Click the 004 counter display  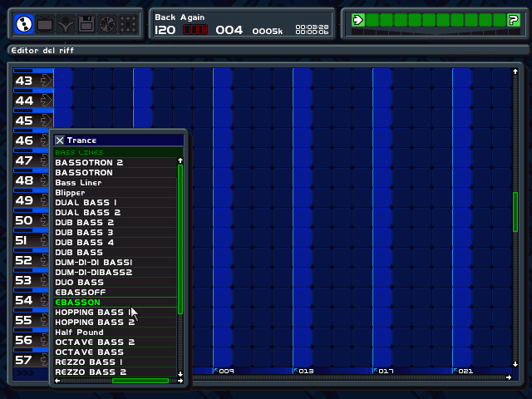229,30
